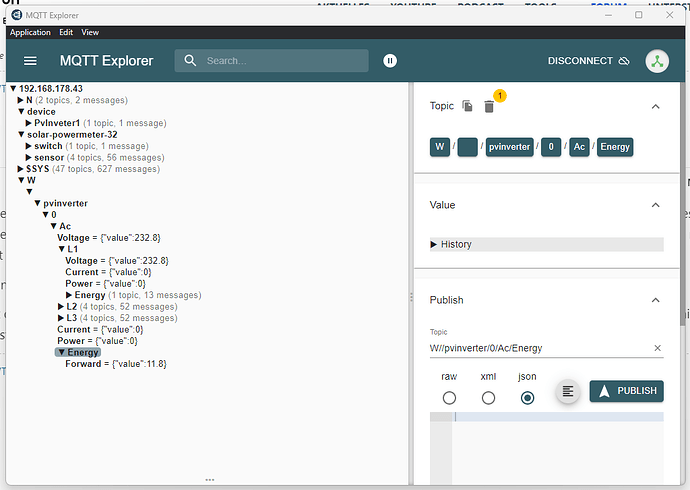Click the PUBLISH button

[627, 391]
